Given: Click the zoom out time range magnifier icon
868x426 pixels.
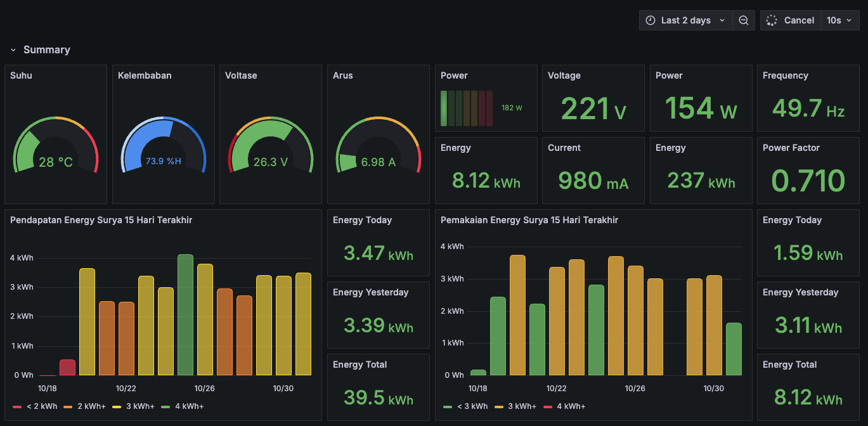Looking at the screenshot, I should (x=743, y=20).
